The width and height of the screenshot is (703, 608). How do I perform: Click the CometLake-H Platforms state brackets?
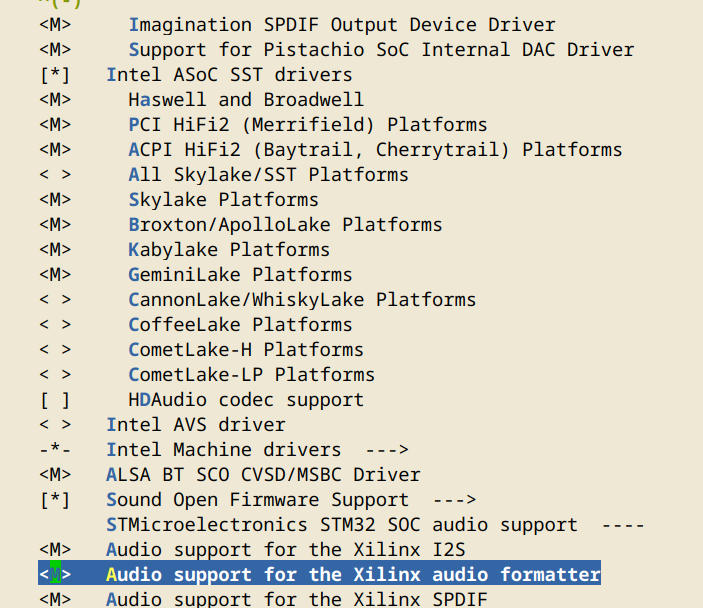tap(55, 350)
